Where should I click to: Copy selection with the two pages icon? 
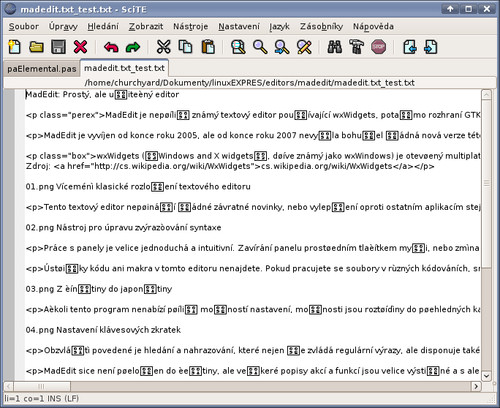point(185,47)
